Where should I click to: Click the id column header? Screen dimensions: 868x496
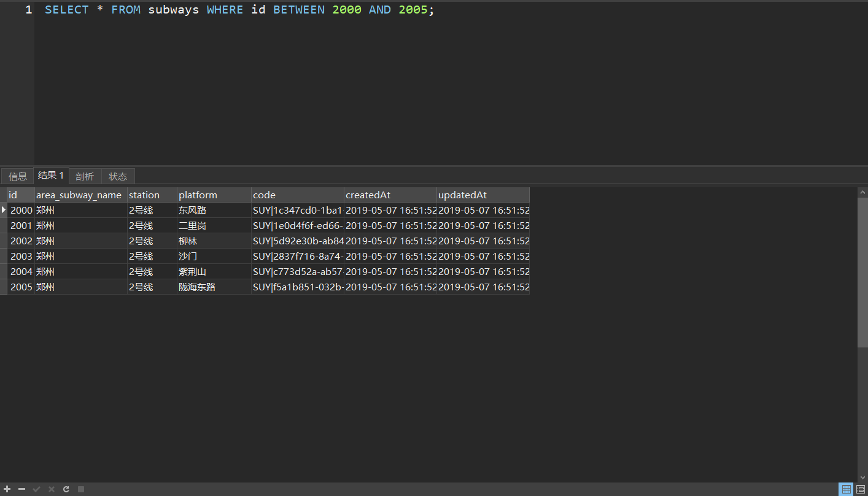coord(21,195)
